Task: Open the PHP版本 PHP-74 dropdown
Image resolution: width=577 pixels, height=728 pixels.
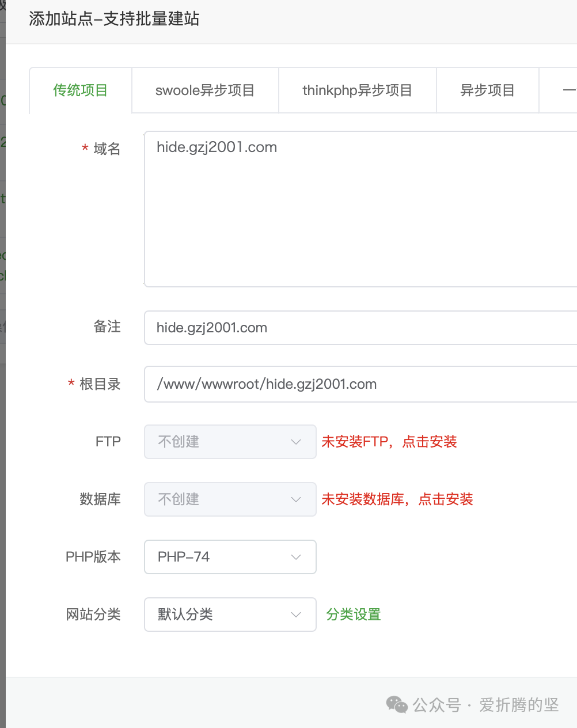Action: [x=230, y=557]
